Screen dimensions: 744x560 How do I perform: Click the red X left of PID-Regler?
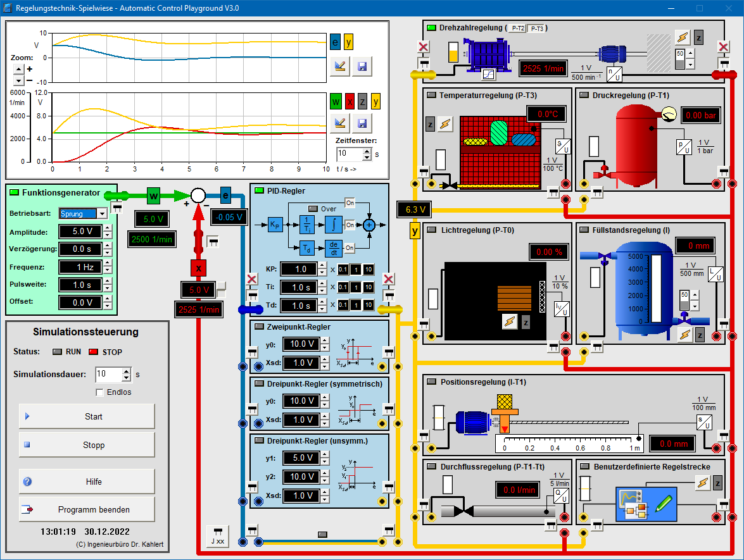(252, 280)
